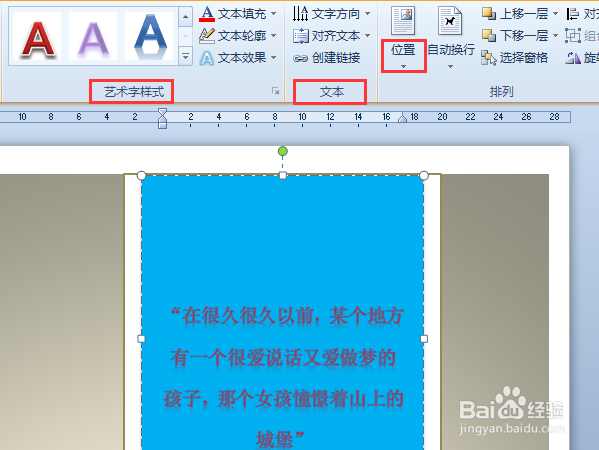Select the blue WordArt style A
This screenshot has width=599, height=450.
[150, 36]
